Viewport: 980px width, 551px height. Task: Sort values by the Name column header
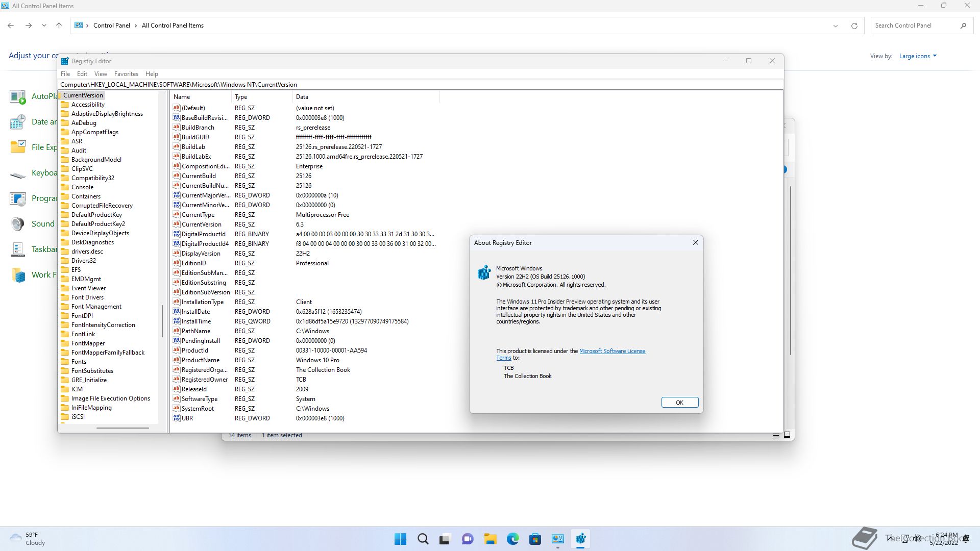[x=201, y=97]
